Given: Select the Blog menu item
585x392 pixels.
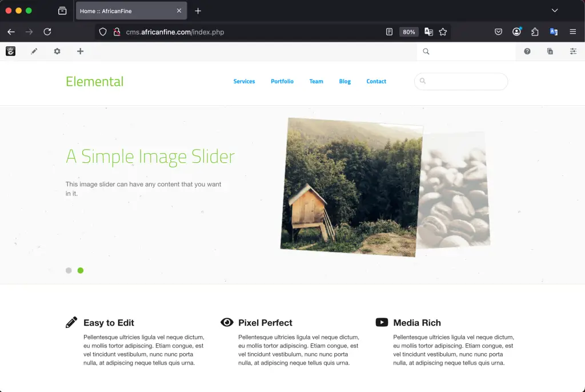Looking at the screenshot, I should pyautogui.click(x=344, y=81).
